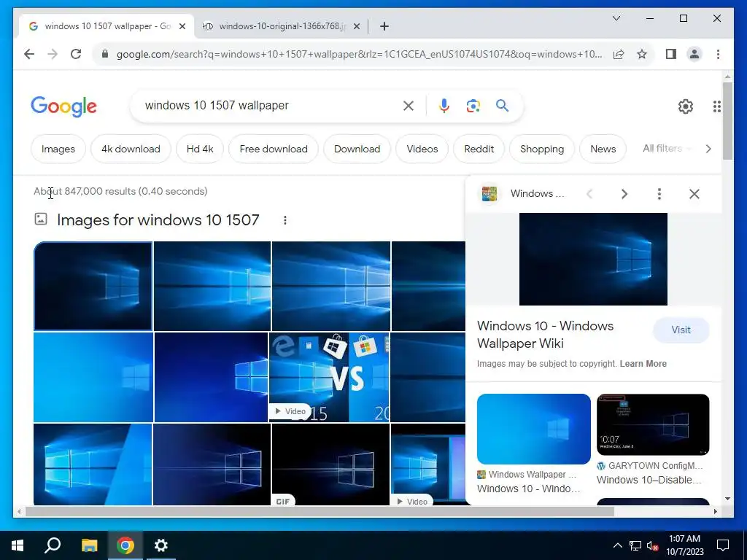Select the Reddit filter chip
This screenshot has height=560, width=747.
pyautogui.click(x=479, y=149)
